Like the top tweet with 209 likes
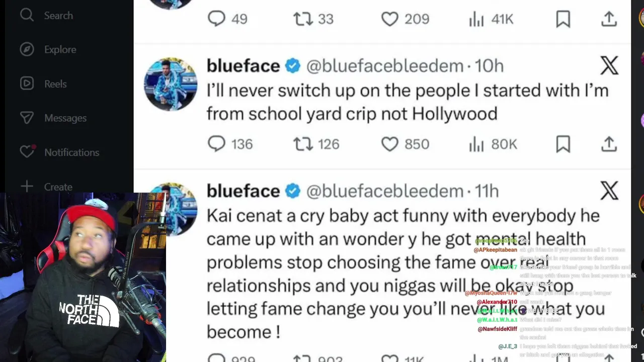 pyautogui.click(x=389, y=19)
